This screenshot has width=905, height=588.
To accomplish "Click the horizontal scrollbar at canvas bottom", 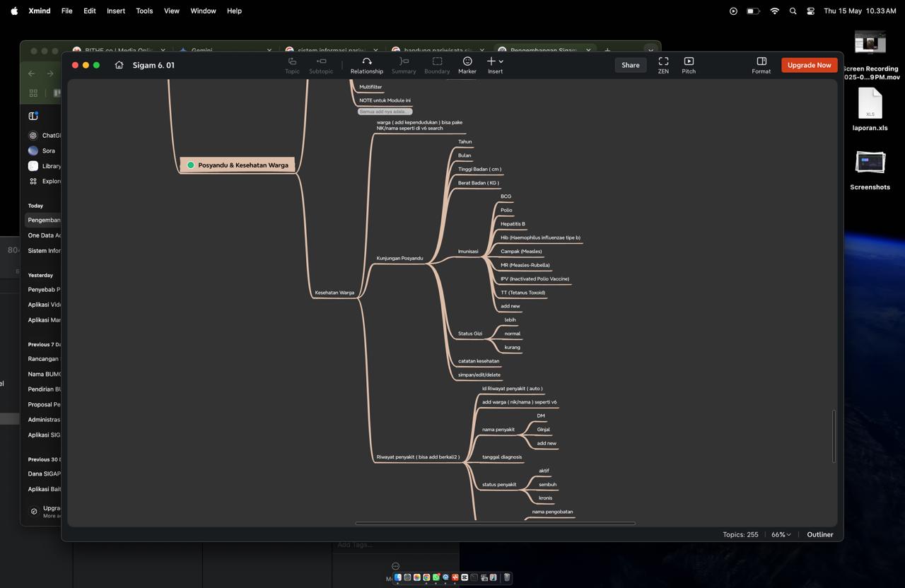I will pyautogui.click(x=495, y=524).
